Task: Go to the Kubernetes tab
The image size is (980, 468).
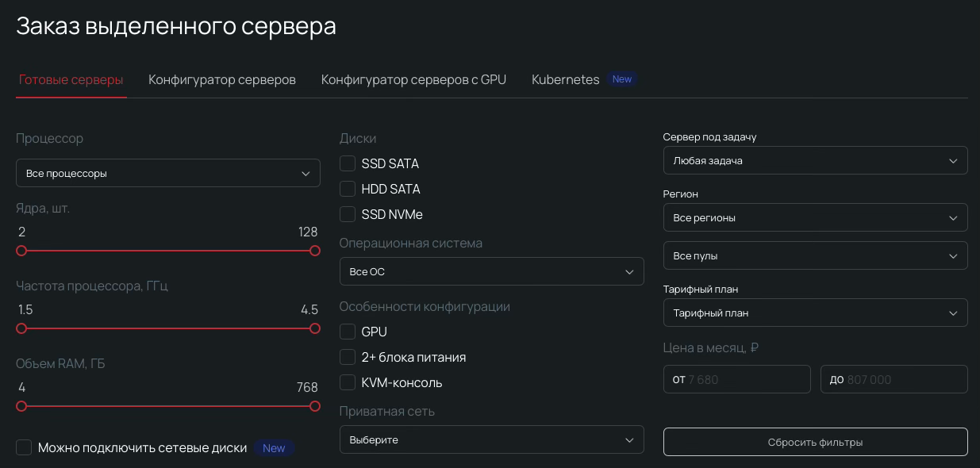Action: (566, 80)
